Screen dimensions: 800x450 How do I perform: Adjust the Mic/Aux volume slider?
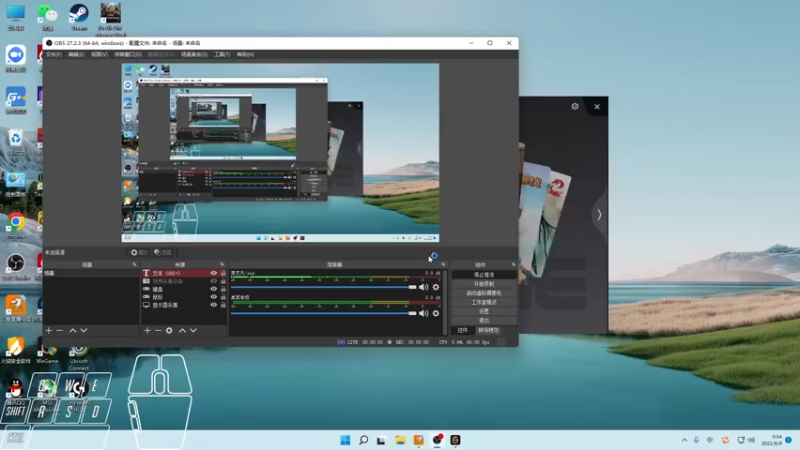(x=324, y=287)
